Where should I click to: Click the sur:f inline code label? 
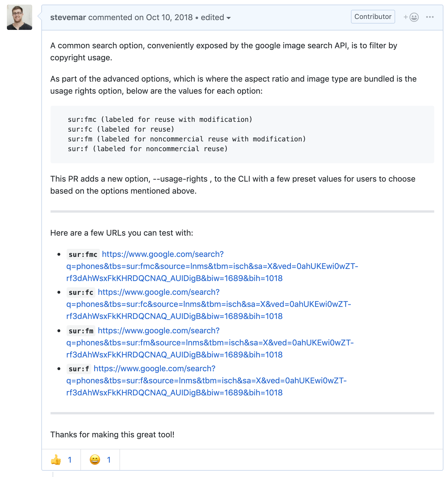point(79,369)
